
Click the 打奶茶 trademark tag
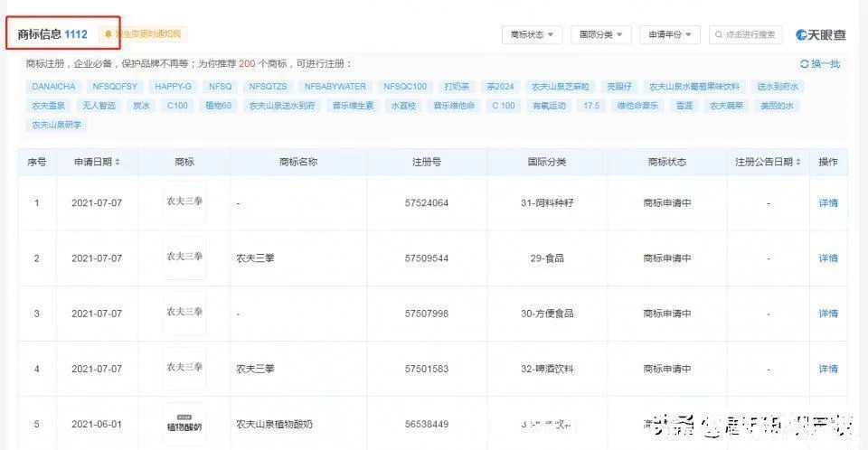tap(457, 87)
